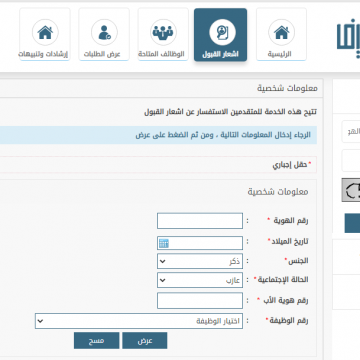
Task: Click the captcha refresh image in side panel
Action: (x=351, y=190)
